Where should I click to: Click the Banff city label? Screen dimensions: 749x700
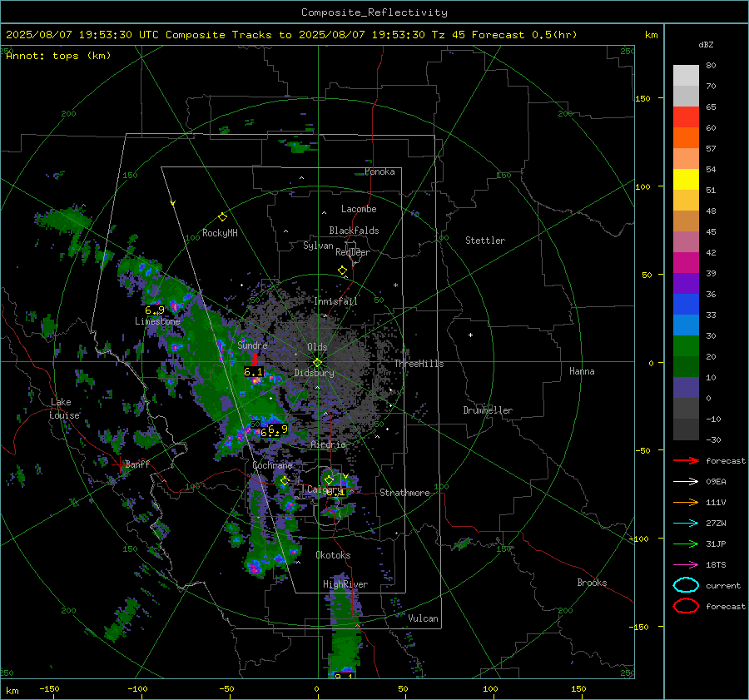point(137,464)
